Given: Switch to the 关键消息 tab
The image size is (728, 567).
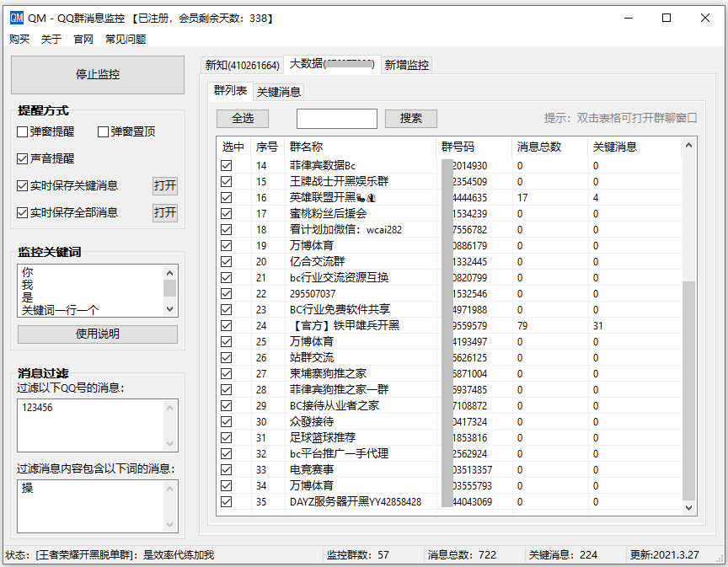Looking at the screenshot, I should coord(278,92).
